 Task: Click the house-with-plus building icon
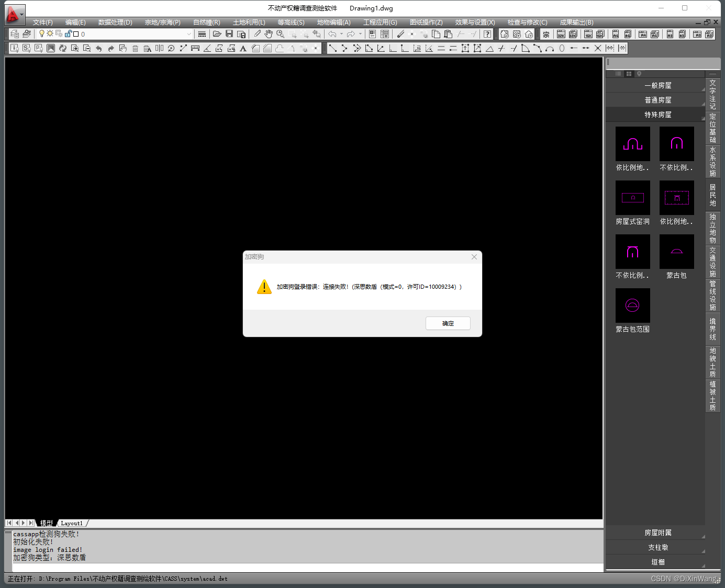click(x=529, y=34)
